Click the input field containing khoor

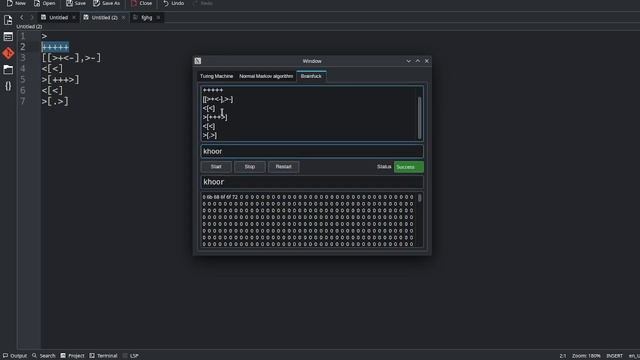[x=312, y=151]
